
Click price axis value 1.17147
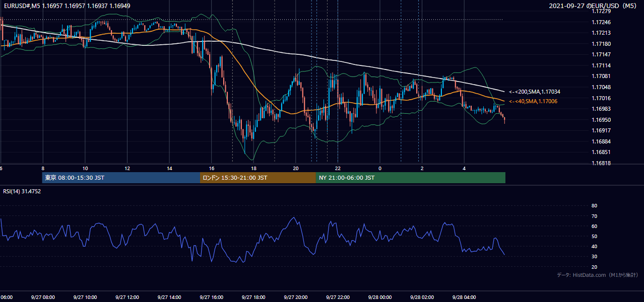(601, 54)
